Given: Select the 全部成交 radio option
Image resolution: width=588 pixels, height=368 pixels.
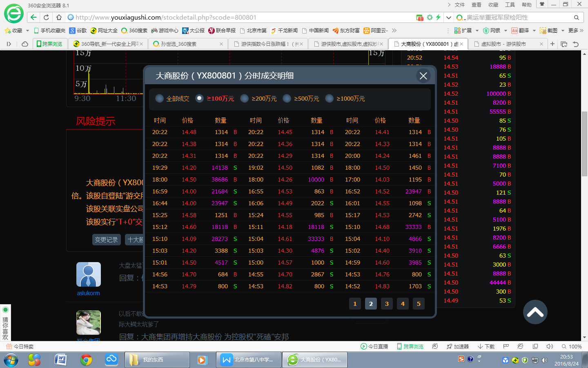Looking at the screenshot, I should tap(160, 99).
